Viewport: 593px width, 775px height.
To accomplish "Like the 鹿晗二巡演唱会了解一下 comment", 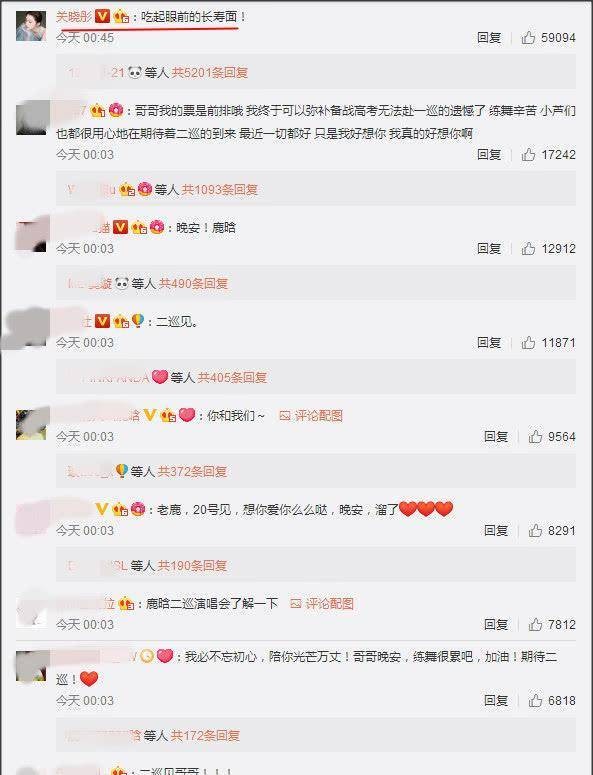I will [x=535, y=624].
